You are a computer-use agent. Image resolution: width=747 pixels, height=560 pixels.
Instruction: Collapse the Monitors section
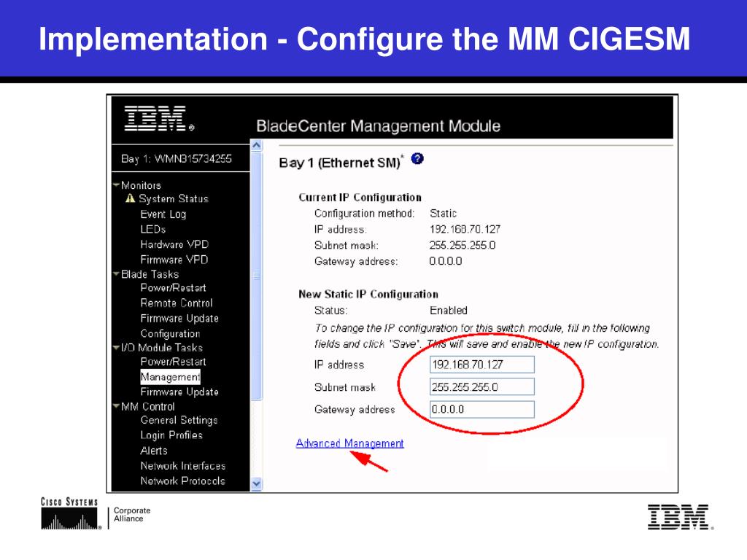pyautogui.click(x=116, y=184)
